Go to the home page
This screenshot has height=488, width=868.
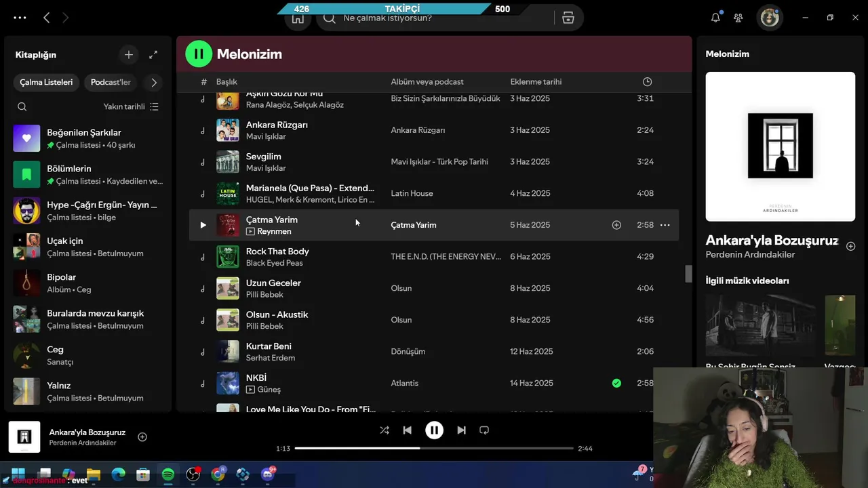coord(298,18)
